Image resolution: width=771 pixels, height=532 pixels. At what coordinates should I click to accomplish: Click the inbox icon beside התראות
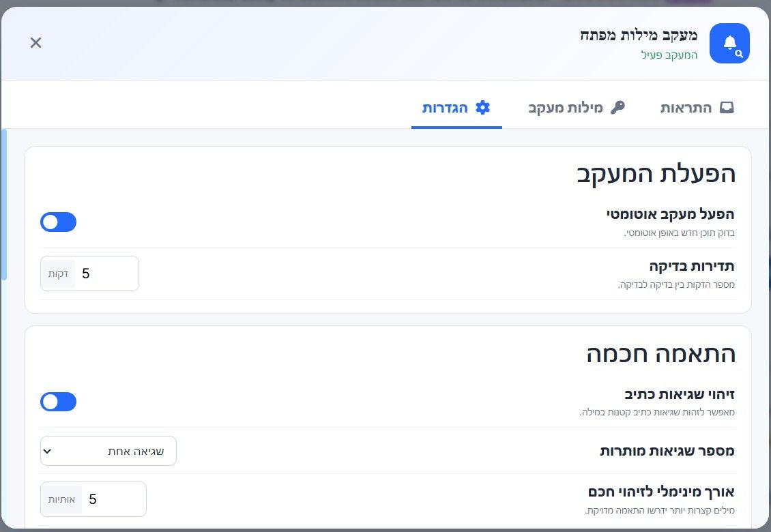point(726,107)
